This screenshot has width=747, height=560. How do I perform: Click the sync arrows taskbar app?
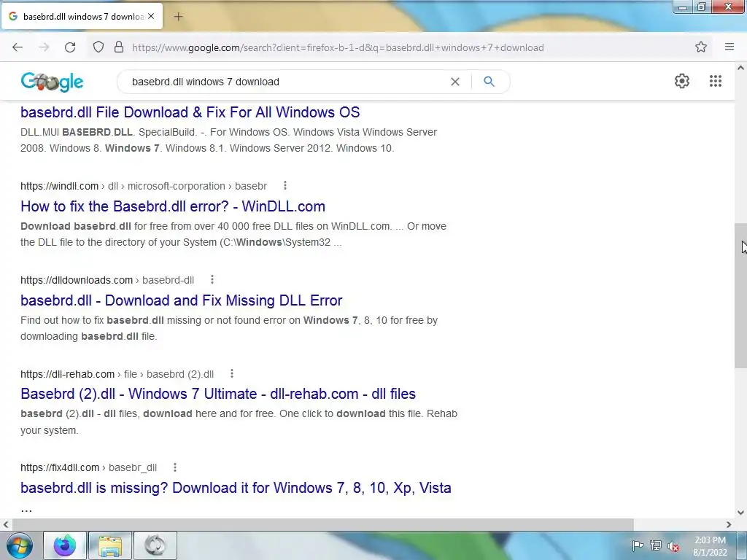(x=155, y=545)
